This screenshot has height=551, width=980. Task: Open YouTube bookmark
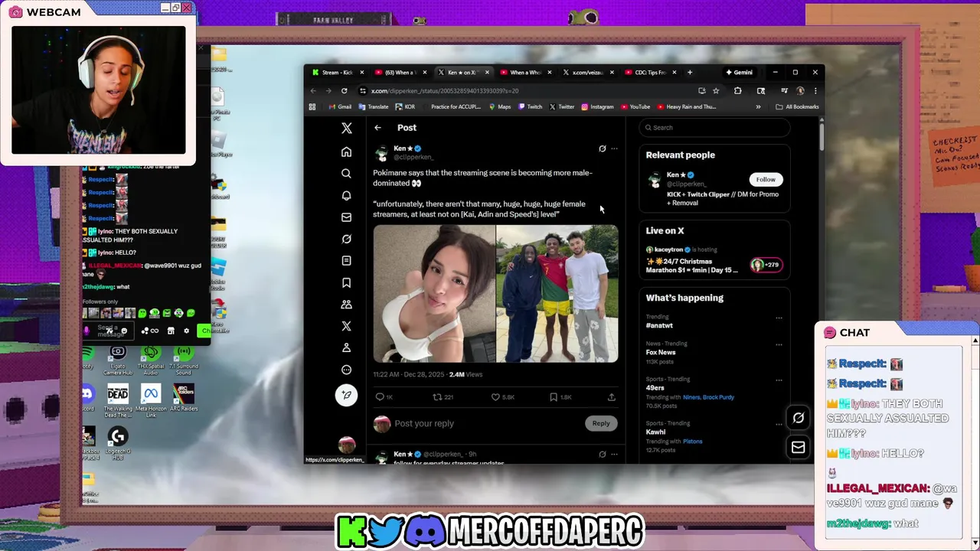635,107
